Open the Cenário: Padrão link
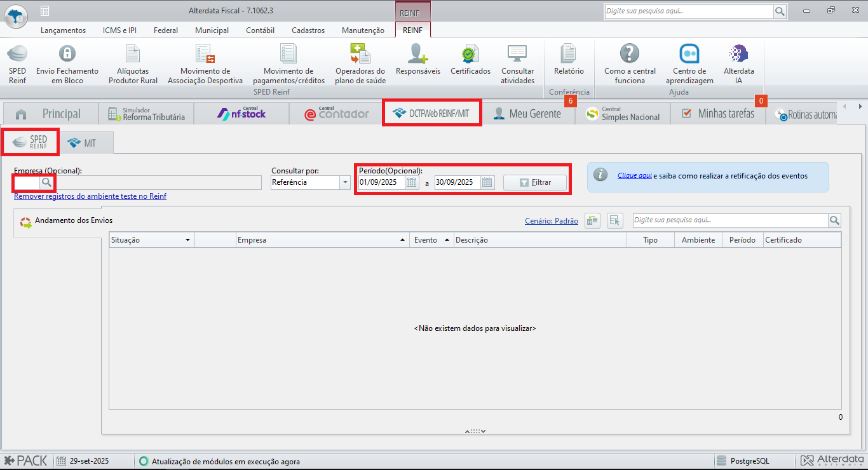868x470 pixels. click(x=552, y=221)
